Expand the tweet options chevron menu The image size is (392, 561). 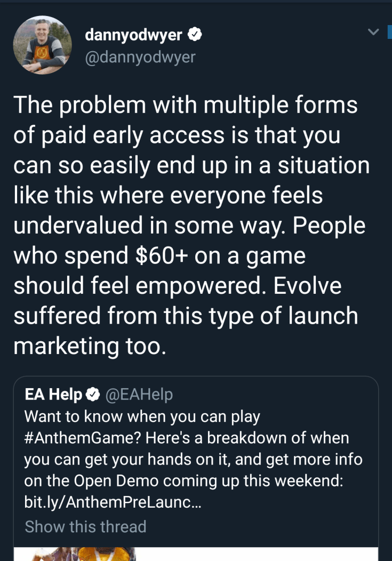point(374,33)
